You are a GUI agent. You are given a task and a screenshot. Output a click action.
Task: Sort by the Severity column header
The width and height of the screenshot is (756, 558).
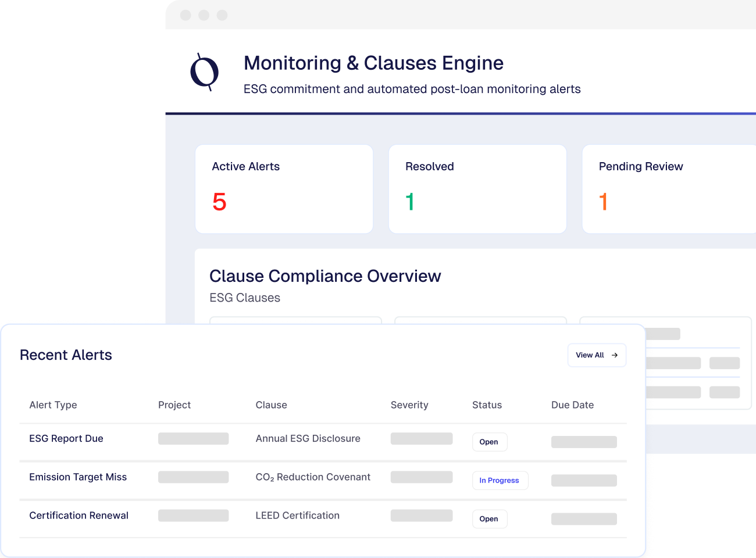coord(409,405)
